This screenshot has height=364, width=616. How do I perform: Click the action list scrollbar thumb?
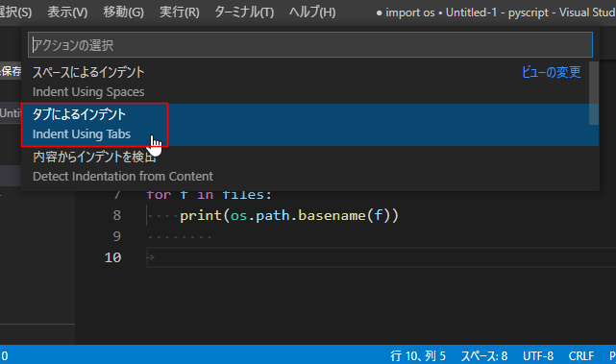pos(594,93)
